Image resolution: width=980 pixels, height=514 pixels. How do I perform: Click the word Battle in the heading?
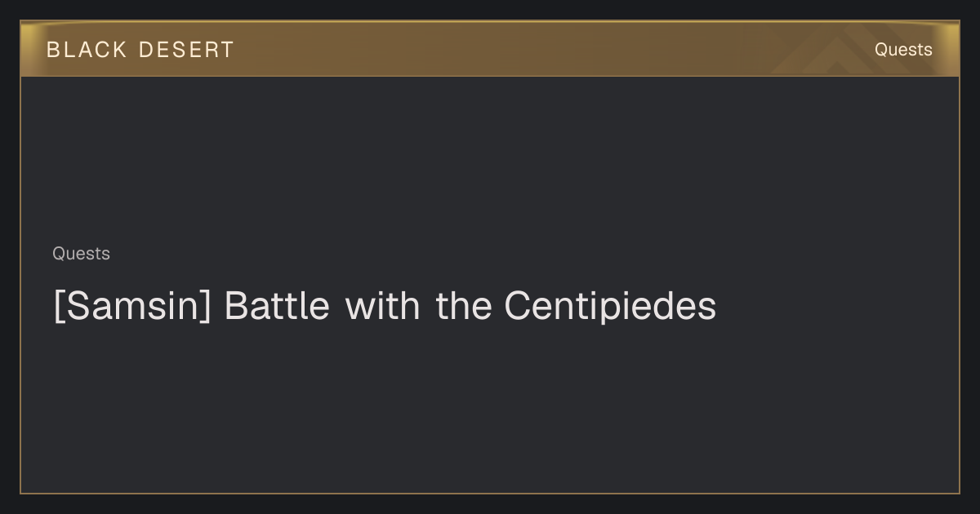click(277, 306)
